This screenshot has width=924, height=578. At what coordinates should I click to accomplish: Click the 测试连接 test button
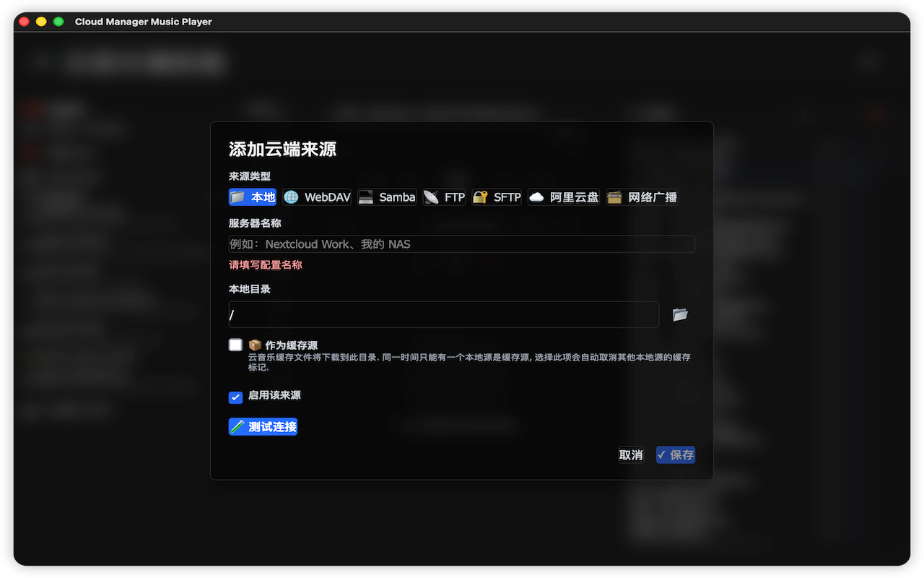(263, 427)
